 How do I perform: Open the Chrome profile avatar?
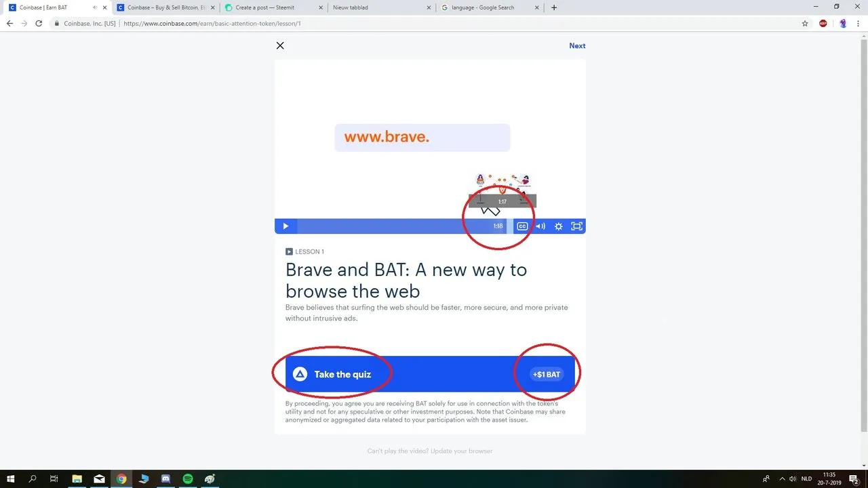843,23
